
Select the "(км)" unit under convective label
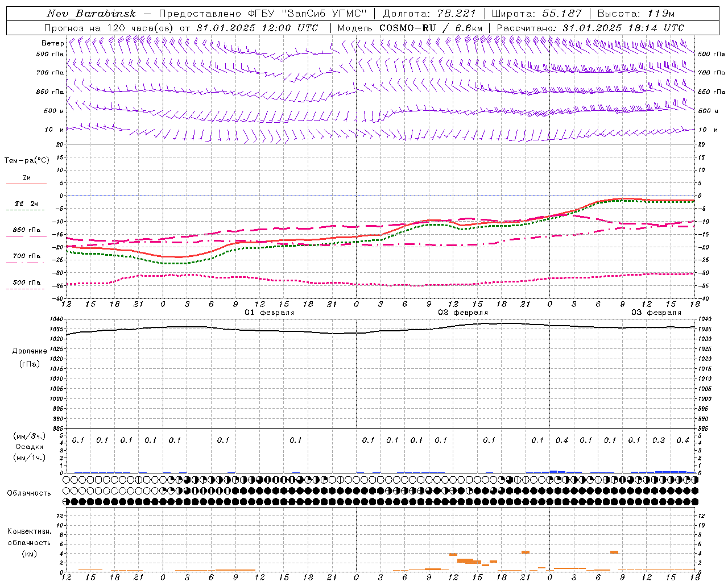point(29,554)
